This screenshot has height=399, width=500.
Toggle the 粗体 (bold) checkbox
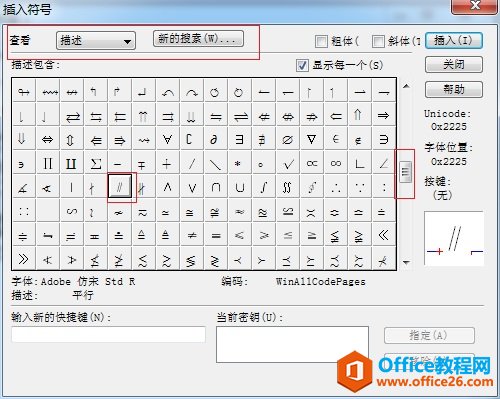(x=321, y=41)
